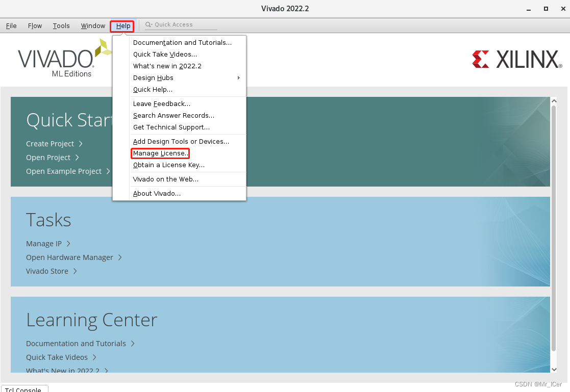Choose Obtain a License Key
The image size is (570, 392).
pyautogui.click(x=169, y=165)
